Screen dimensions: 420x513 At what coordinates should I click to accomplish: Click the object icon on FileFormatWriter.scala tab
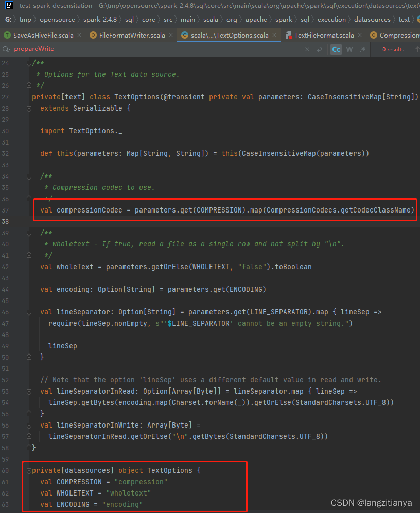[x=93, y=36]
